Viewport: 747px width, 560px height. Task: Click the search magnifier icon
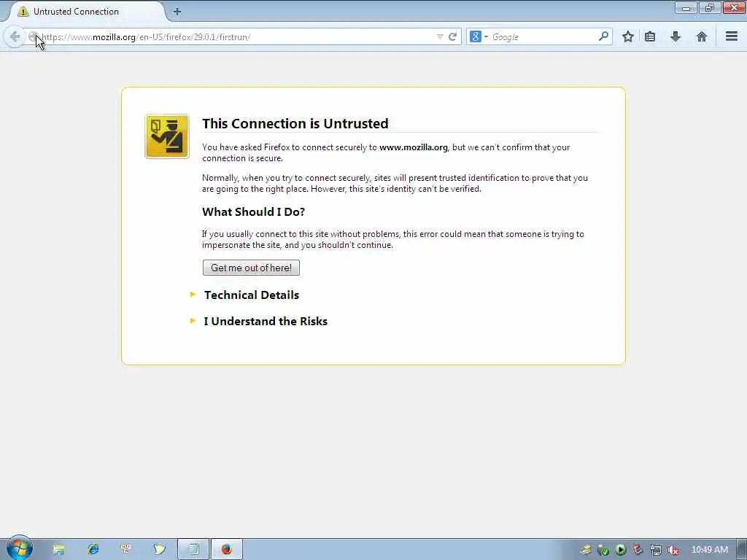coord(603,36)
